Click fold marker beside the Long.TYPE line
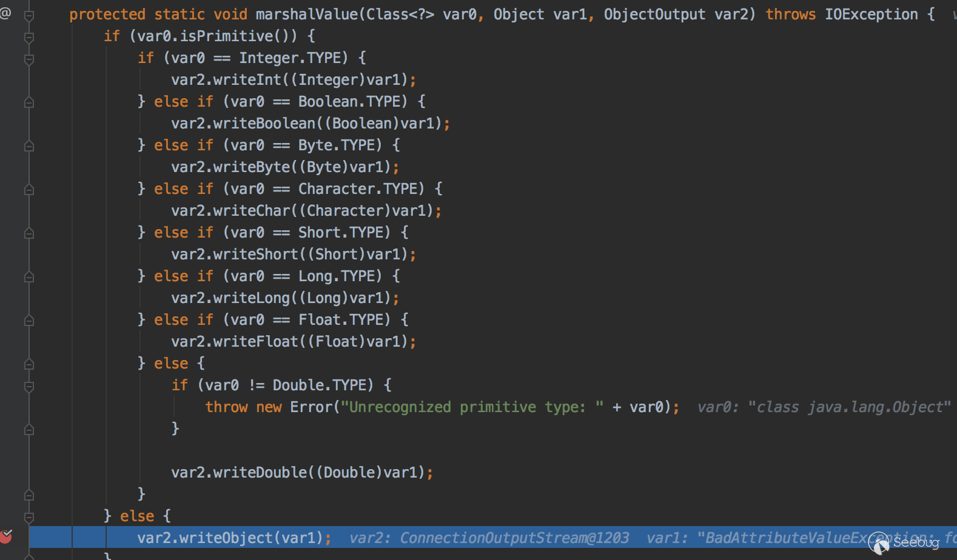This screenshot has width=957, height=560. (x=29, y=277)
